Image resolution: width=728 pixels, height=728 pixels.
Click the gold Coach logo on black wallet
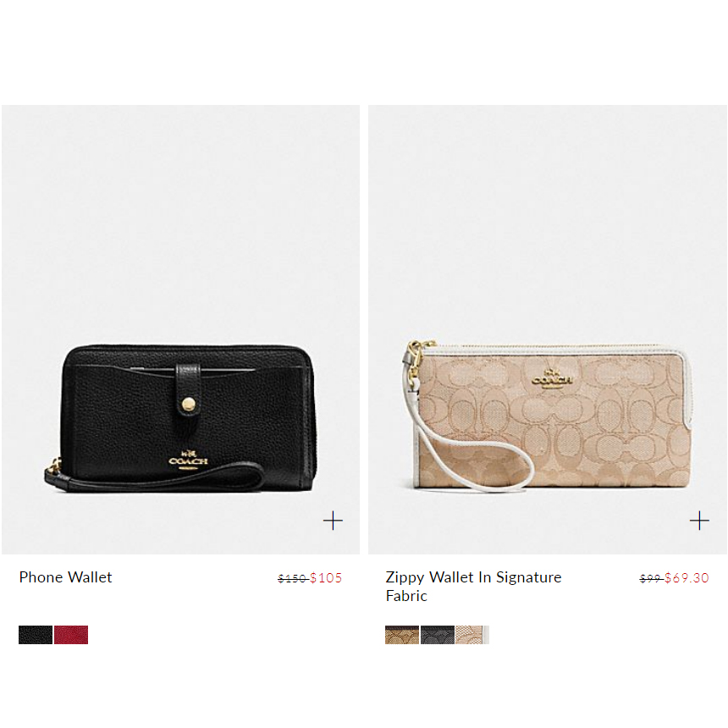point(188,460)
